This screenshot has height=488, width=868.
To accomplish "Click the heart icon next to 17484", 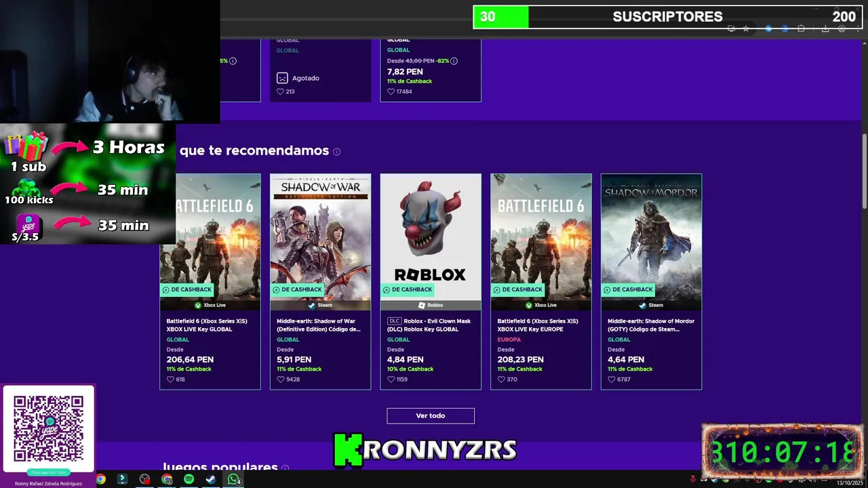I will coord(391,91).
